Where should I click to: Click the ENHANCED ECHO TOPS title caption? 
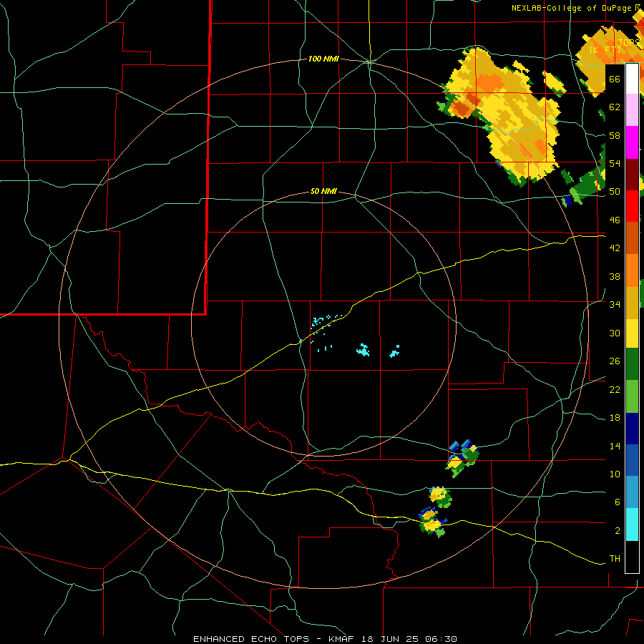tap(251, 639)
